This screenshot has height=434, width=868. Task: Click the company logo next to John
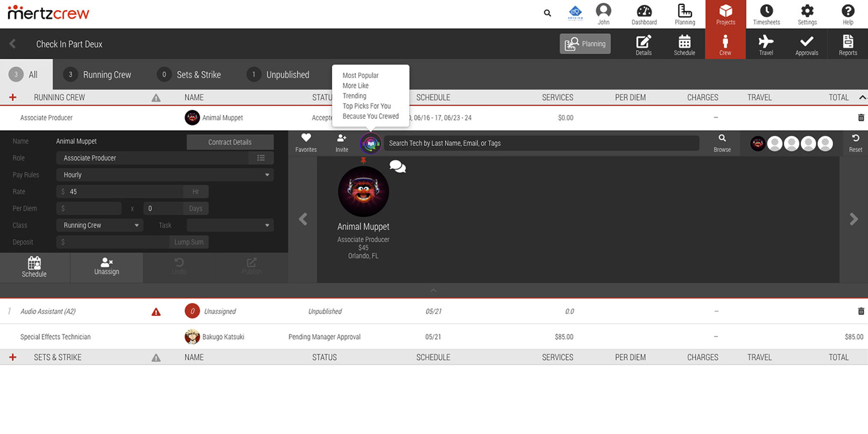tap(575, 13)
